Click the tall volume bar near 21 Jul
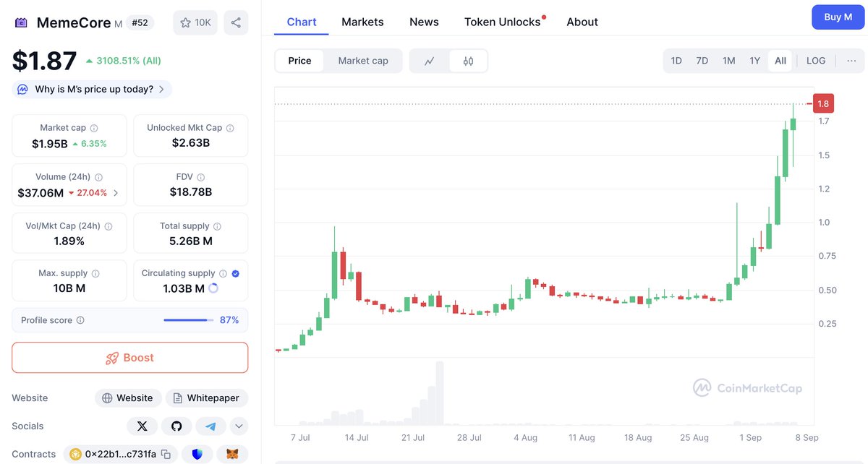868x464 pixels. (x=439, y=392)
